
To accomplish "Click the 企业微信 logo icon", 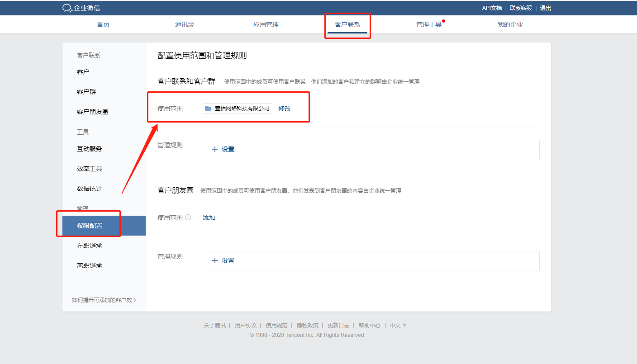I will pyautogui.click(x=67, y=8).
